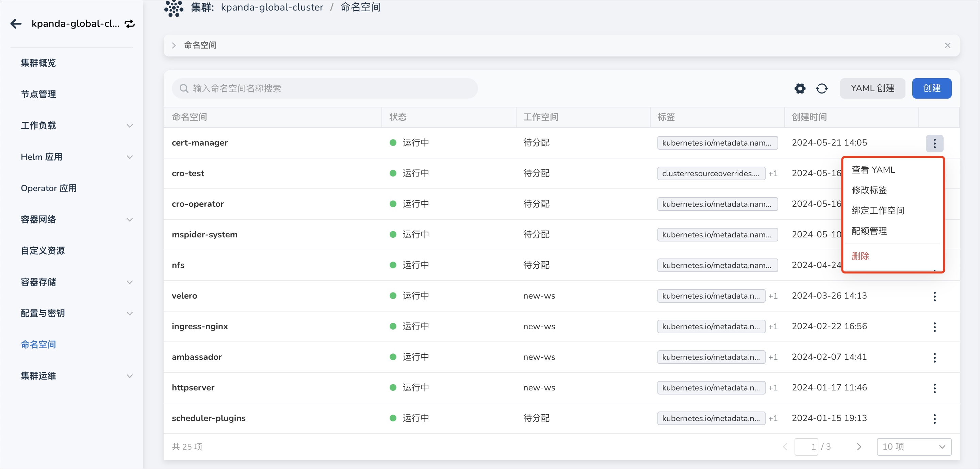Open the scheduler-plugins namespace link
Screen dimensions: 980x469
(x=209, y=418)
